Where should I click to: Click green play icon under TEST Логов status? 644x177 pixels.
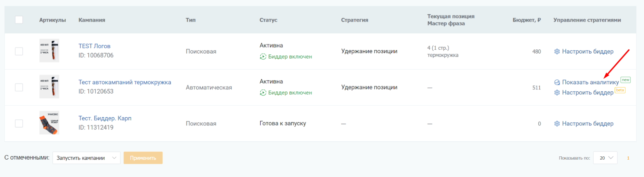point(263,57)
